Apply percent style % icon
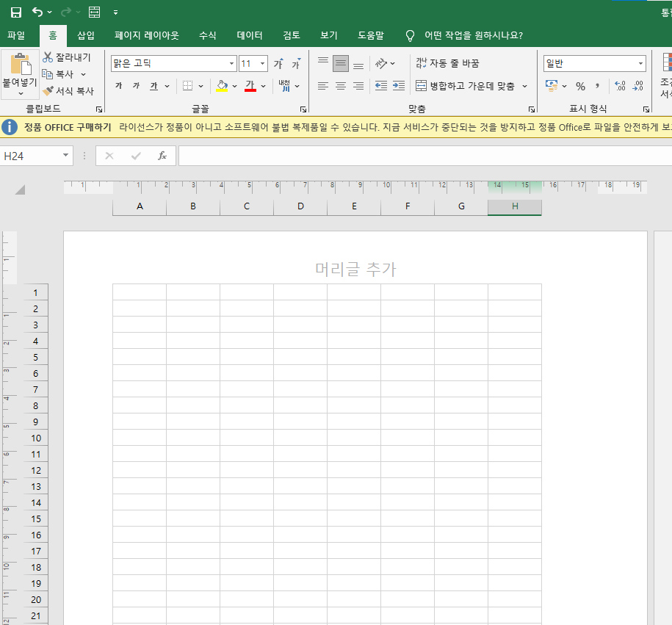This screenshot has height=625, width=672. [580, 86]
